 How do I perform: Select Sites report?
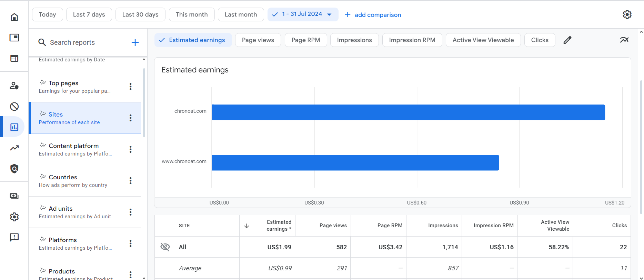pyautogui.click(x=85, y=118)
